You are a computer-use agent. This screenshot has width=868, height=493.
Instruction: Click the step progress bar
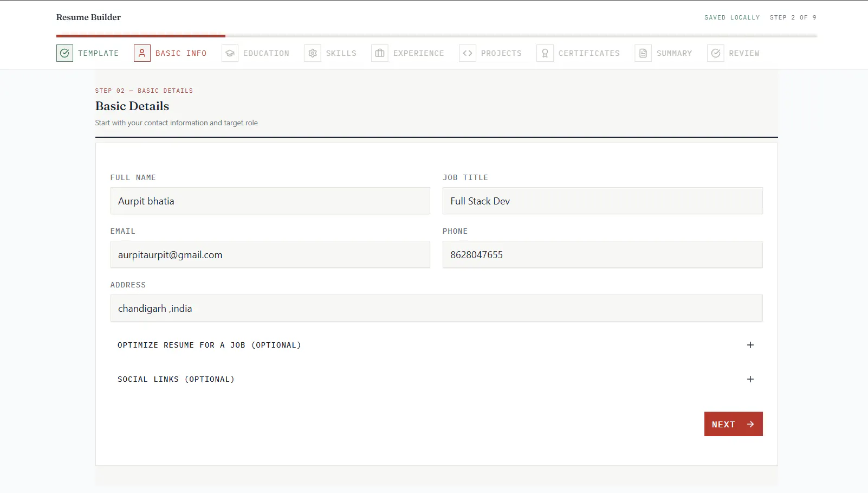[437, 36]
